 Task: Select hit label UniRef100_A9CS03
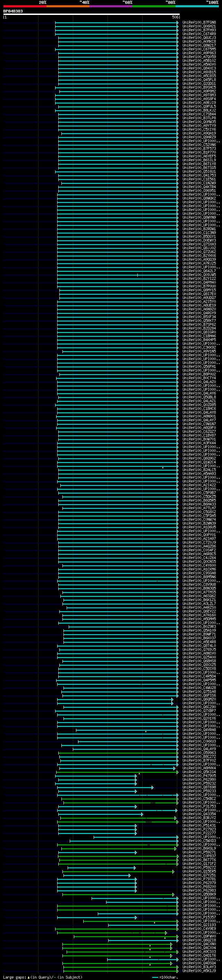click(199, 951)
